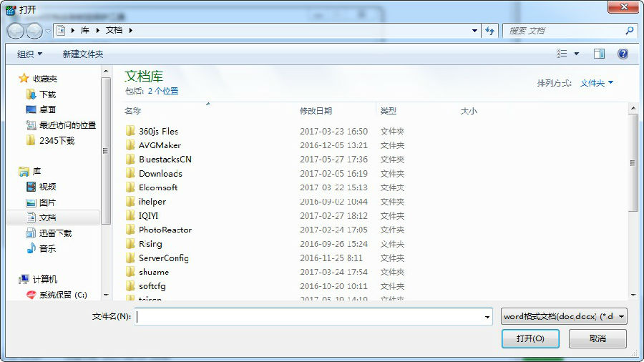Click 文档 in the address breadcrumb
Viewport: 644px width, 362px height.
click(x=114, y=30)
